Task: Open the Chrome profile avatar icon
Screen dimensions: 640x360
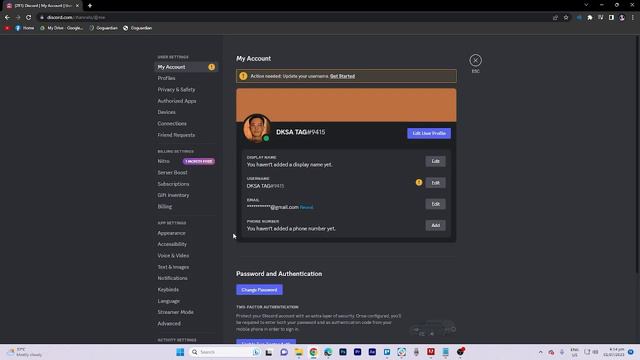Action: coord(622,18)
